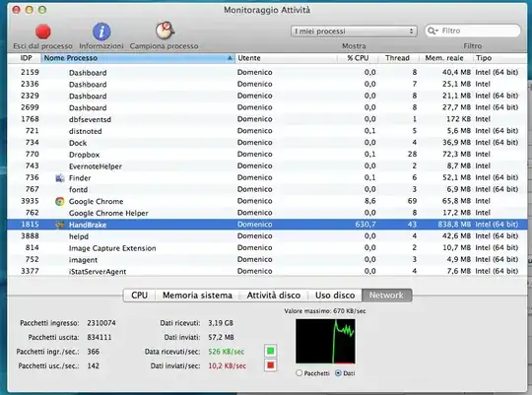Select the imagent process
This screenshot has width=532, height=395.
coord(83,260)
